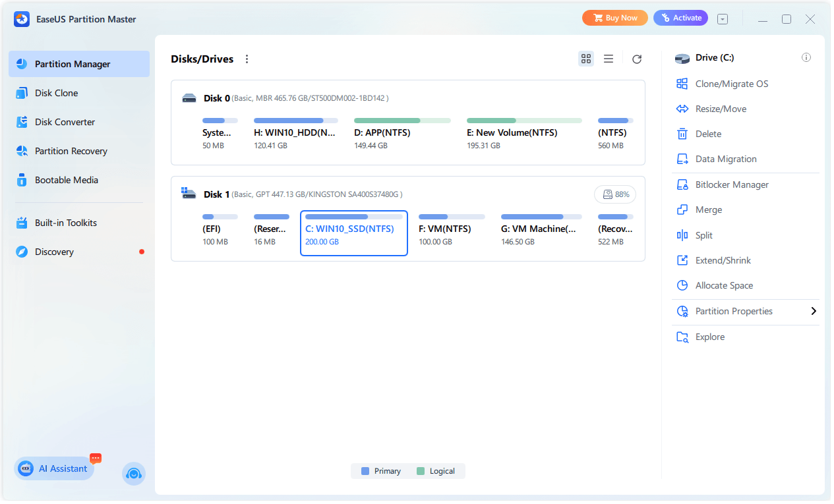Click the Allocate Space icon
This screenshot has width=834, height=504.
[682, 285]
